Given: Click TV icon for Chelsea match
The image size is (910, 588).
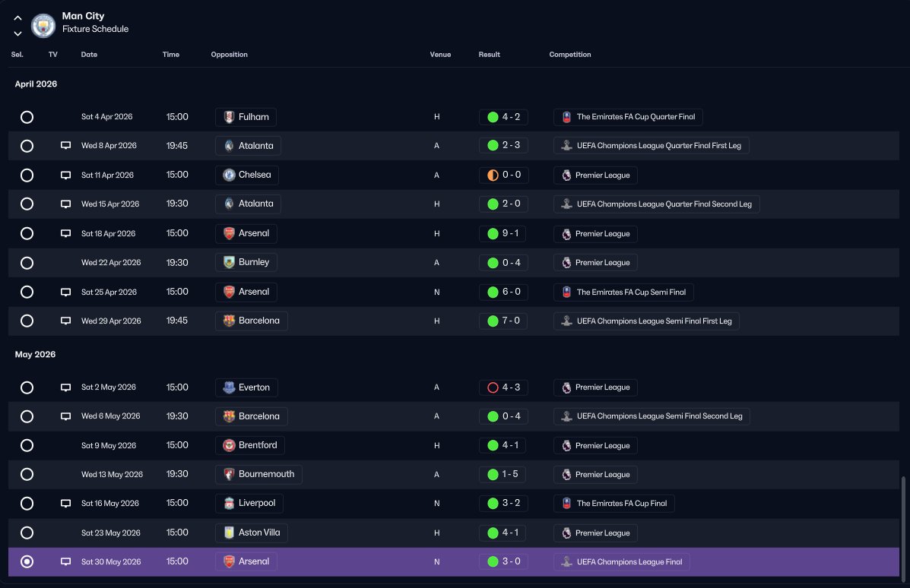Looking at the screenshot, I should pyautogui.click(x=65, y=175).
